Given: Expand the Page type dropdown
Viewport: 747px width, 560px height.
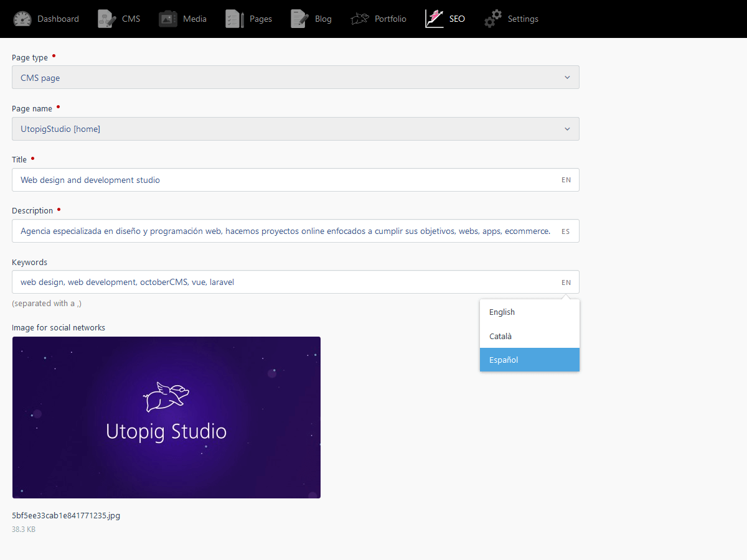Looking at the screenshot, I should pyautogui.click(x=296, y=77).
